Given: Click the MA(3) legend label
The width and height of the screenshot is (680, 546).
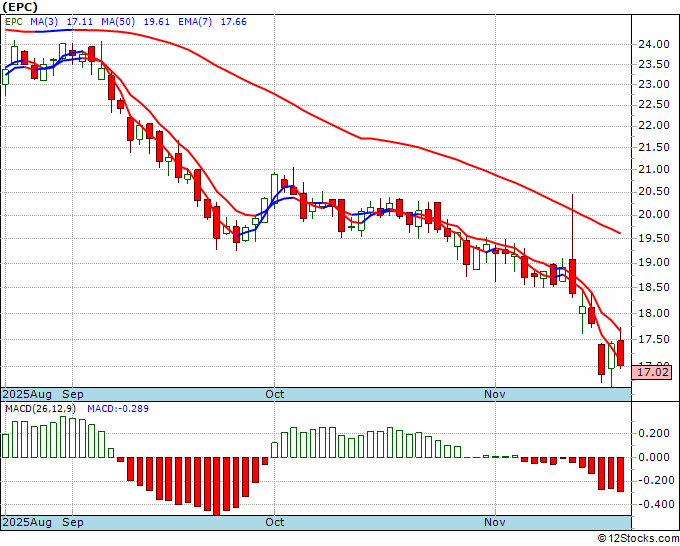Looking at the screenshot, I should click(44, 22).
